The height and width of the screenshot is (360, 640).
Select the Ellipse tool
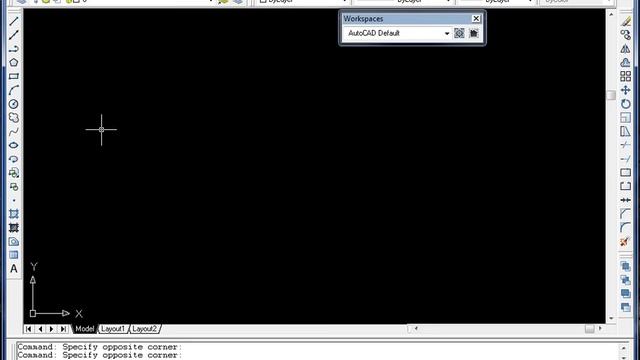(x=13, y=145)
